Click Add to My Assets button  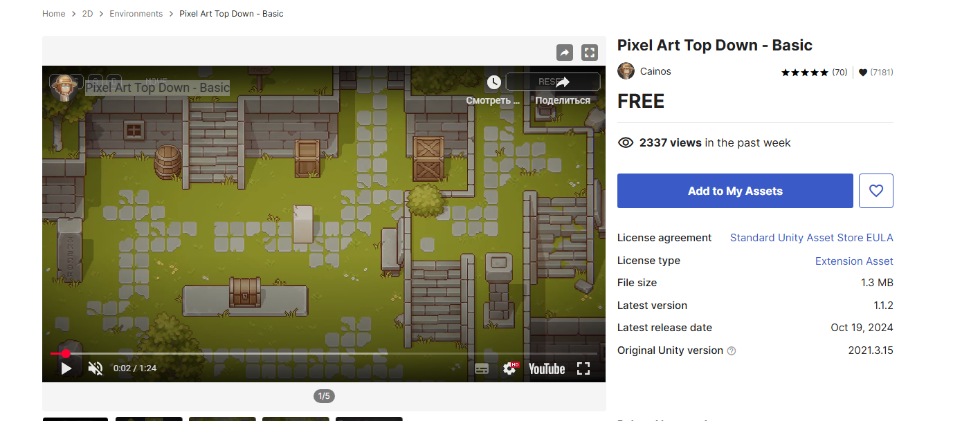(x=735, y=191)
